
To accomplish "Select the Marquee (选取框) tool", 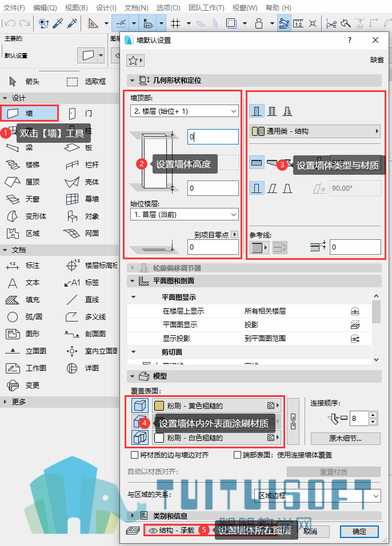I will click(x=86, y=82).
